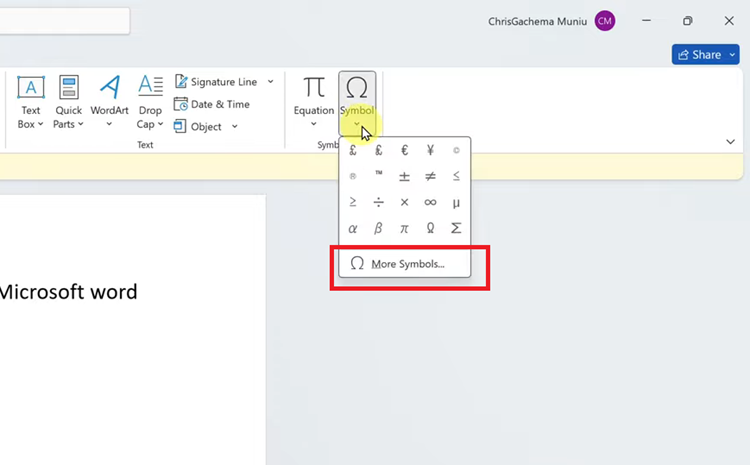Insert Date & Time

pos(212,104)
